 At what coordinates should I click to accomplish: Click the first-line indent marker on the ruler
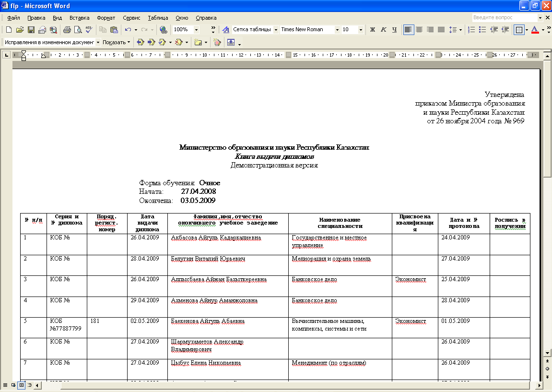(x=23, y=53)
